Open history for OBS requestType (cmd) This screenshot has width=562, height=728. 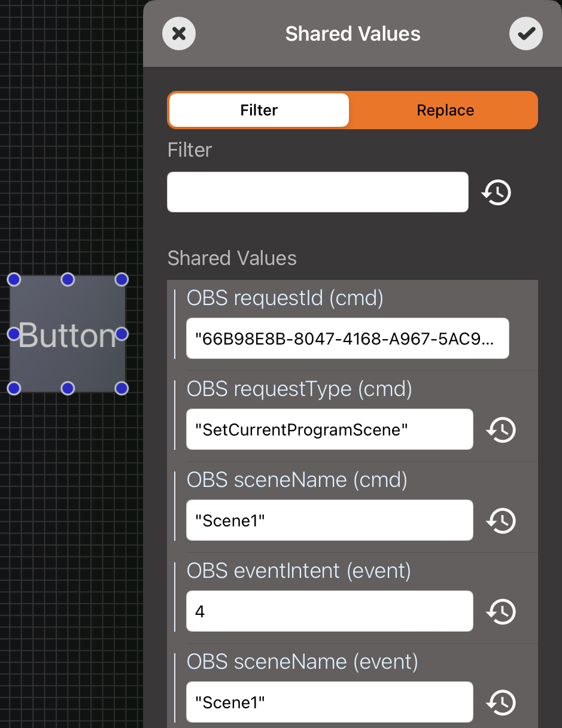[501, 430]
